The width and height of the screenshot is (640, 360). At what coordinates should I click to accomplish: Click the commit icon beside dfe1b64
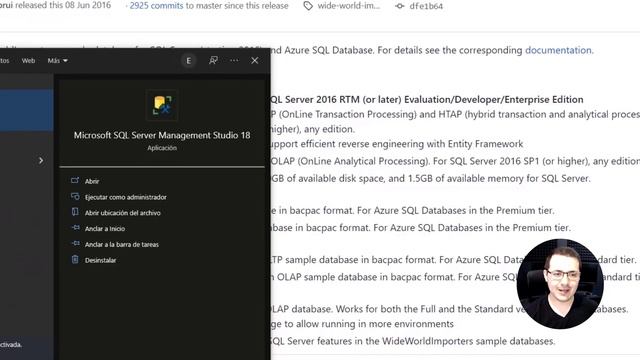click(400, 6)
